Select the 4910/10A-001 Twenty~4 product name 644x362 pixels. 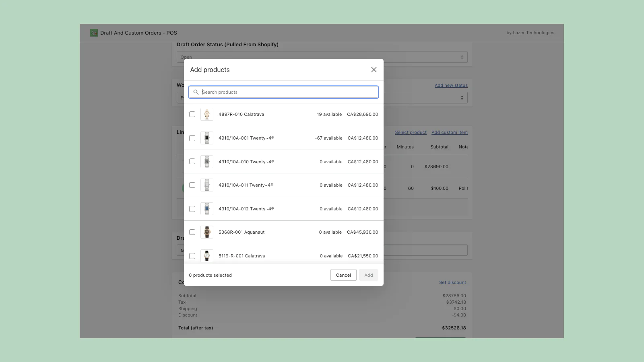[246, 138]
